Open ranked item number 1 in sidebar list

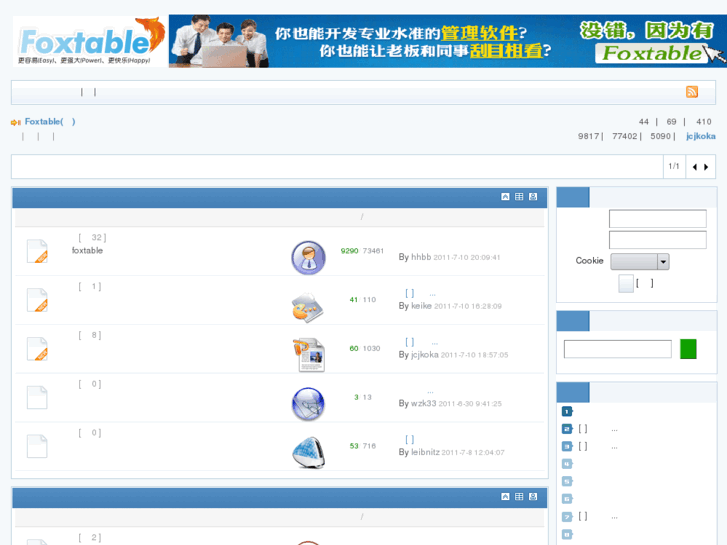pos(567,411)
